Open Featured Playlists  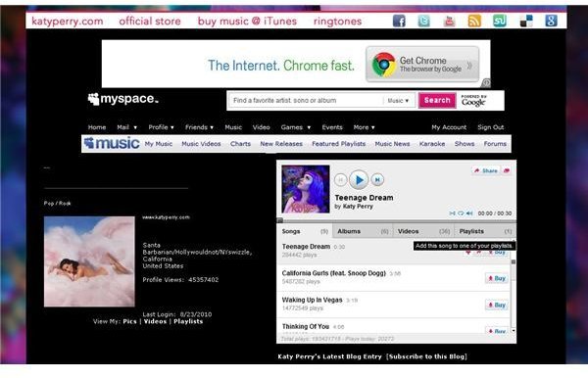(x=339, y=144)
